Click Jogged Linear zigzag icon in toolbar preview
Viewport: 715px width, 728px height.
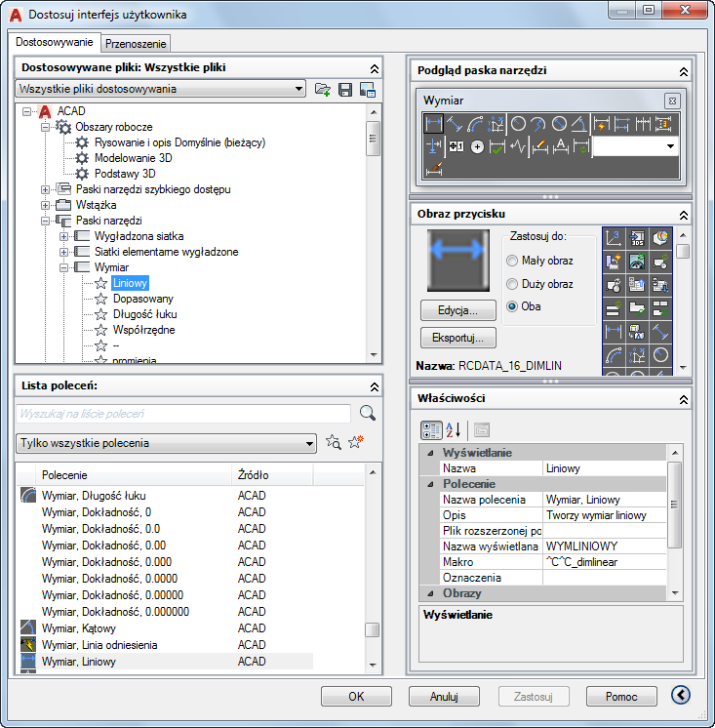coord(518,146)
